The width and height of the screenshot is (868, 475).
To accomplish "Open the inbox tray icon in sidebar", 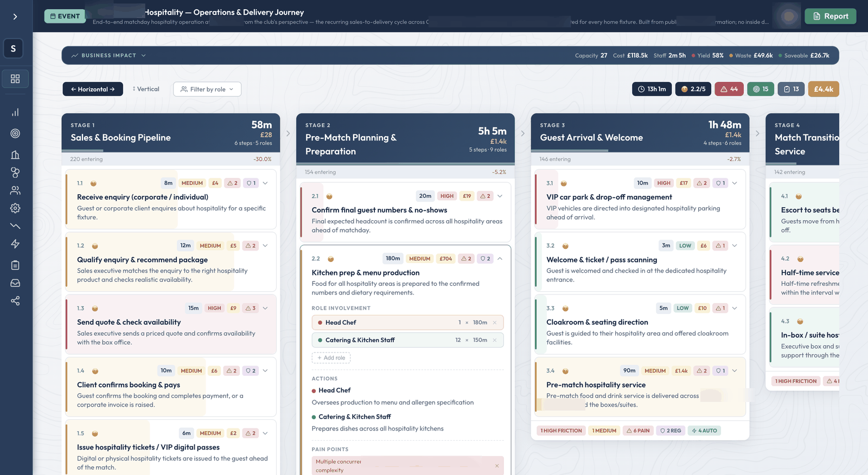I will pyautogui.click(x=15, y=283).
